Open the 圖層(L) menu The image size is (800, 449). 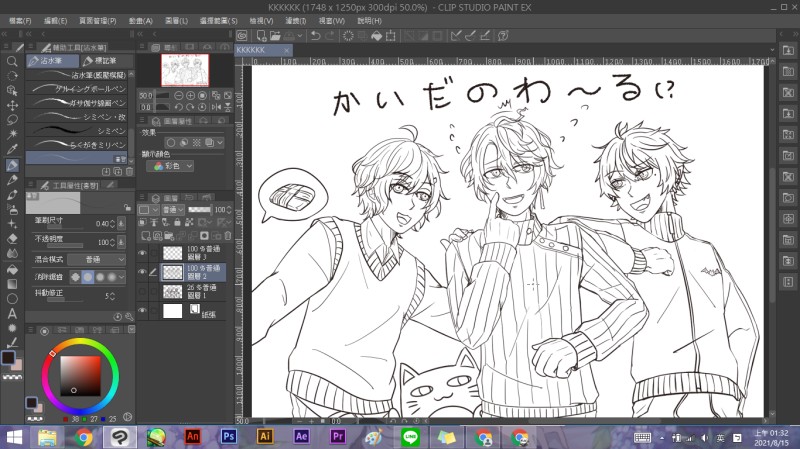177,21
